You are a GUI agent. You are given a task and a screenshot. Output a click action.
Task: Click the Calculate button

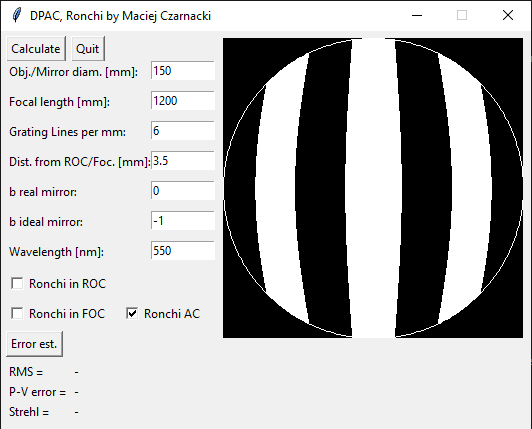pyautogui.click(x=36, y=49)
